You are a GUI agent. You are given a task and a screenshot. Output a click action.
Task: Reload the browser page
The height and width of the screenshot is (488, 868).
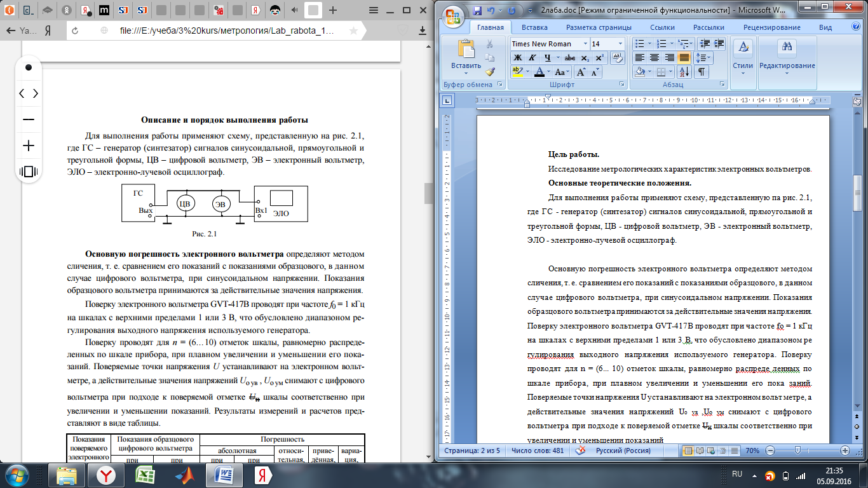75,30
